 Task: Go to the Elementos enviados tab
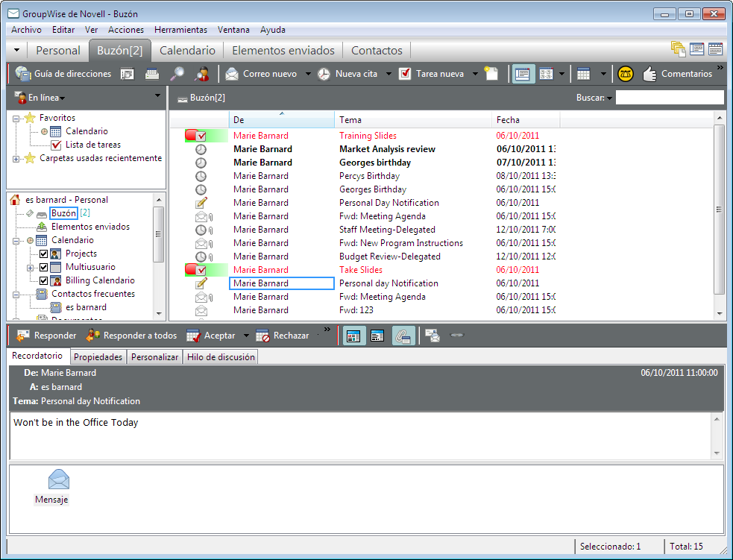click(x=286, y=51)
